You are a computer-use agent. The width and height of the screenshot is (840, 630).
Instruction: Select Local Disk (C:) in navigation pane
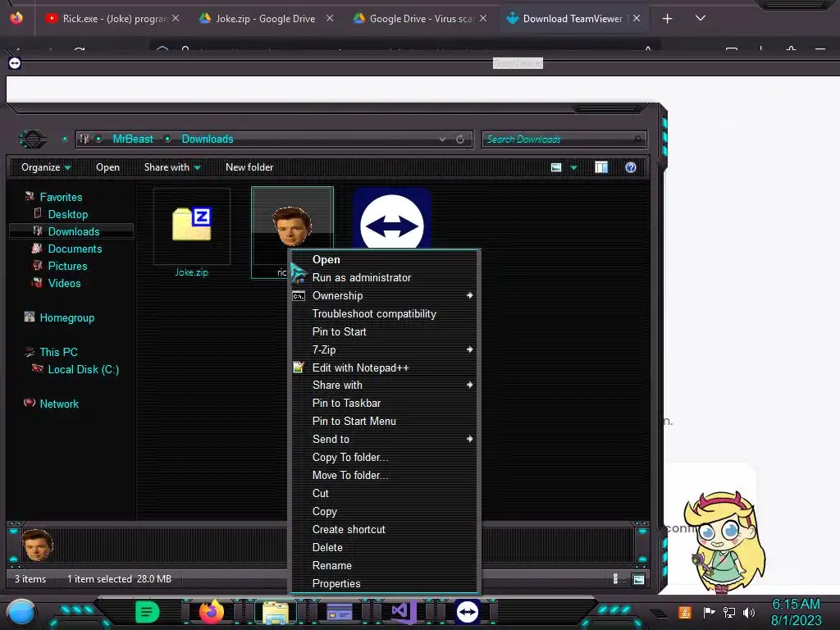(x=83, y=370)
